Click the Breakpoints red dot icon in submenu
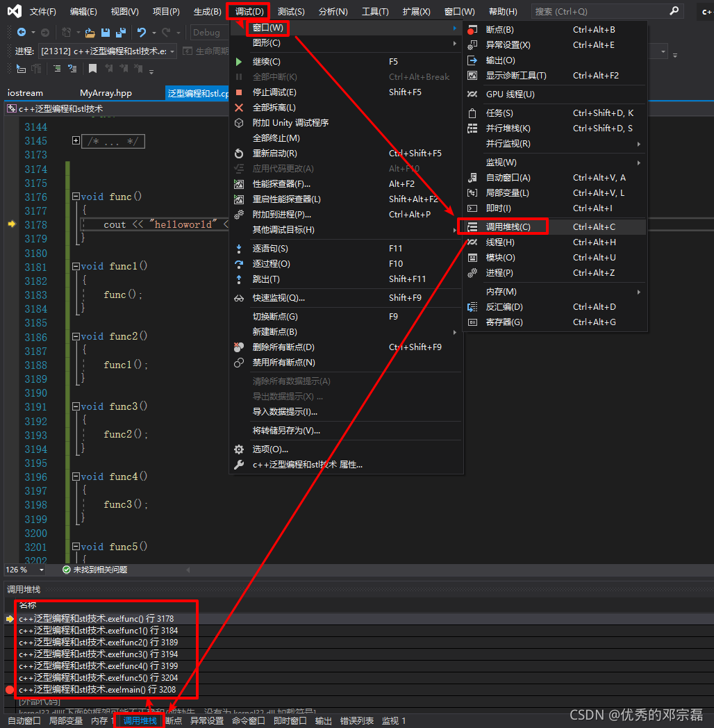 point(472,30)
